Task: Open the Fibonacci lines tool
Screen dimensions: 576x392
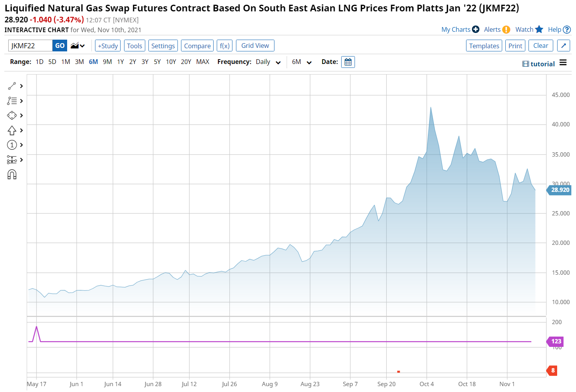Action: click(12, 101)
